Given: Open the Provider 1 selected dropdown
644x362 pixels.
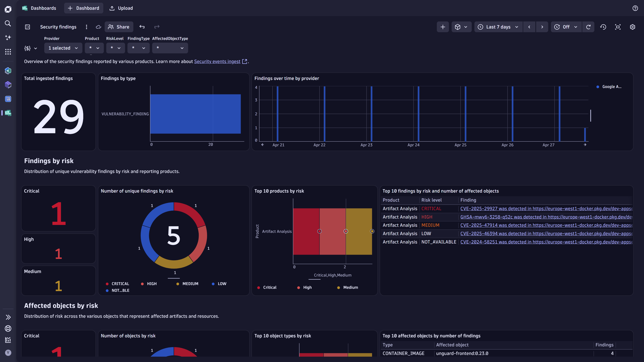Looking at the screenshot, I should pos(63,48).
